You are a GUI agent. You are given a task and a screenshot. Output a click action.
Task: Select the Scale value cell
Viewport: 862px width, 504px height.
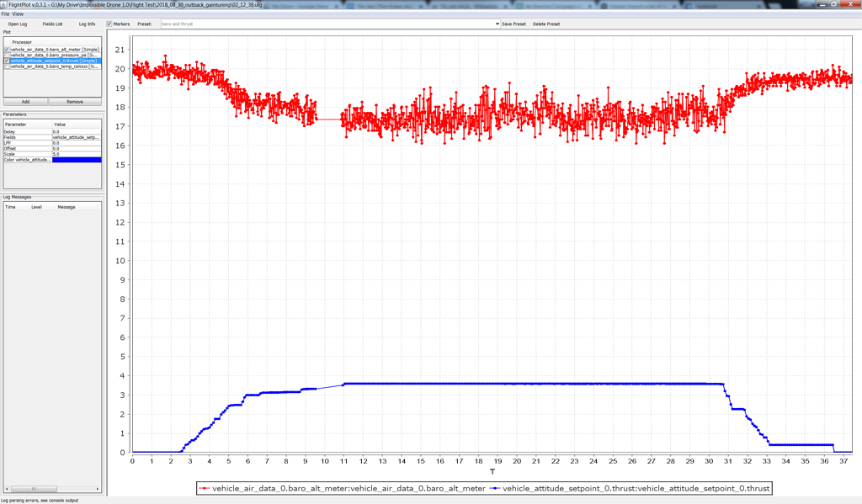76,154
